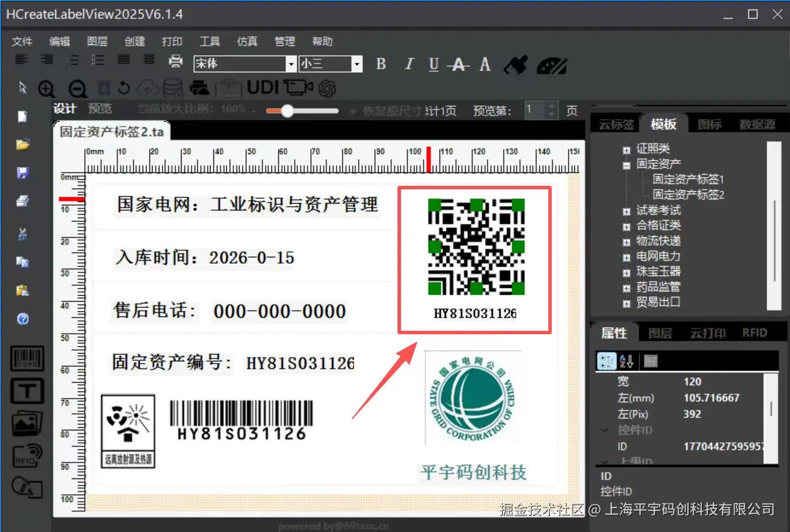This screenshot has width=790, height=532.
Task: Create a new file from left sidebar
Action: coord(22,117)
